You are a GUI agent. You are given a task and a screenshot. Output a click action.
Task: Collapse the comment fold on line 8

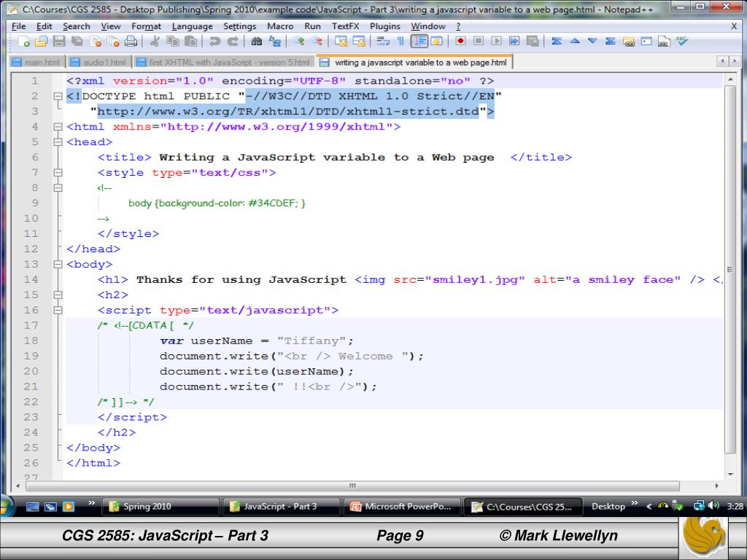click(x=58, y=187)
